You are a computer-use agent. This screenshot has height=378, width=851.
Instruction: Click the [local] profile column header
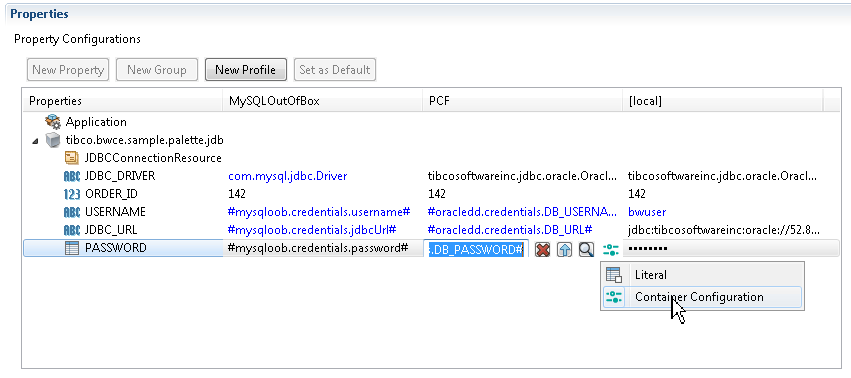(x=723, y=101)
